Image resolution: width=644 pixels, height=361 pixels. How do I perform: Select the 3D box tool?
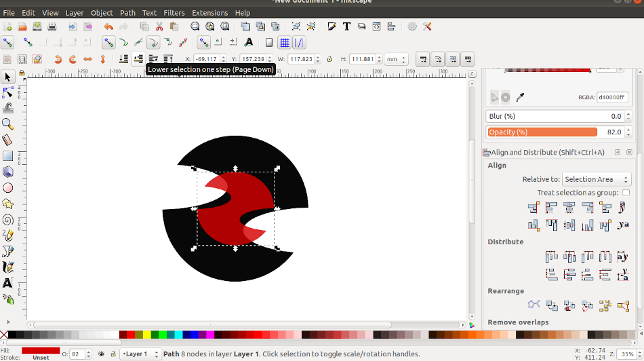point(7,172)
